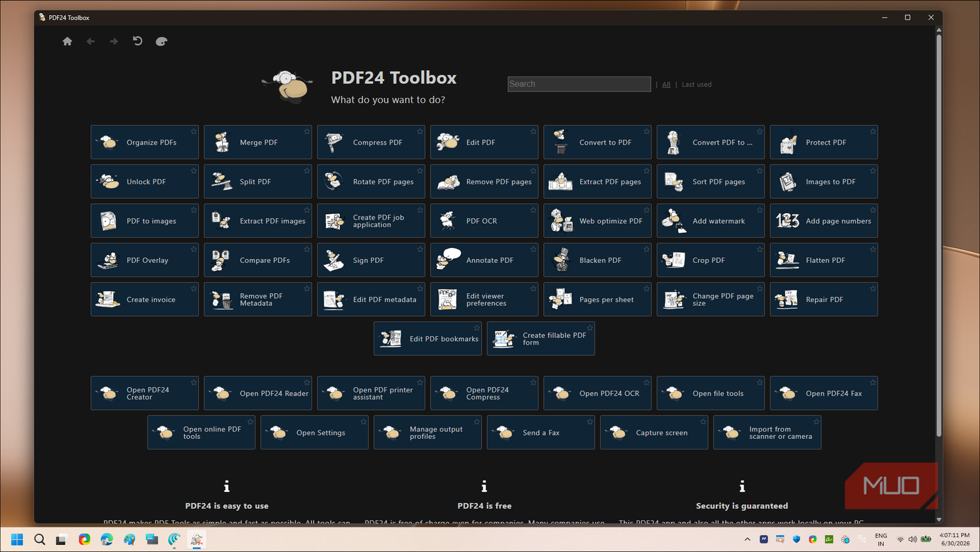Click the Search input field
The image size is (980, 552).
pyautogui.click(x=579, y=84)
